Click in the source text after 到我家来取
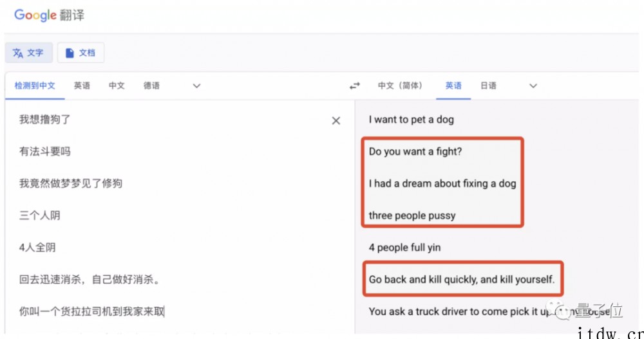Viewport: 644px width, 339px height. [x=166, y=311]
